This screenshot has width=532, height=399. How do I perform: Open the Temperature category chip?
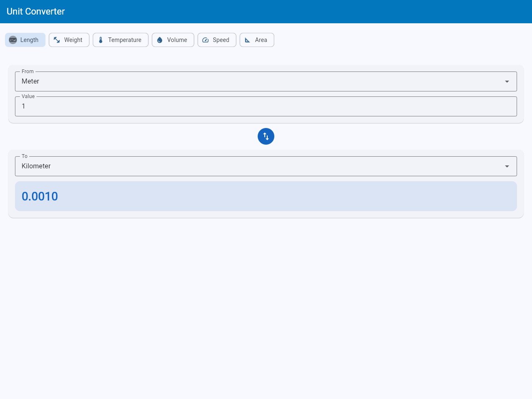click(x=121, y=40)
